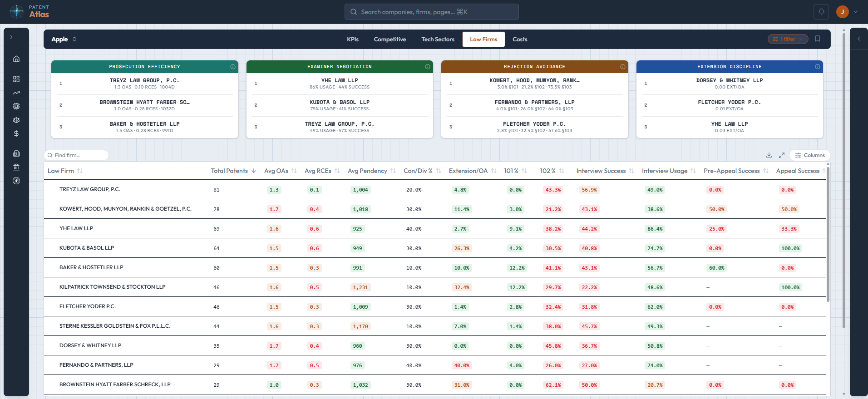Image resolution: width=868 pixels, height=399 pixels.
Task: Open Dorsey & Whitney in Extension Discipline card
Action: [730, 84]
